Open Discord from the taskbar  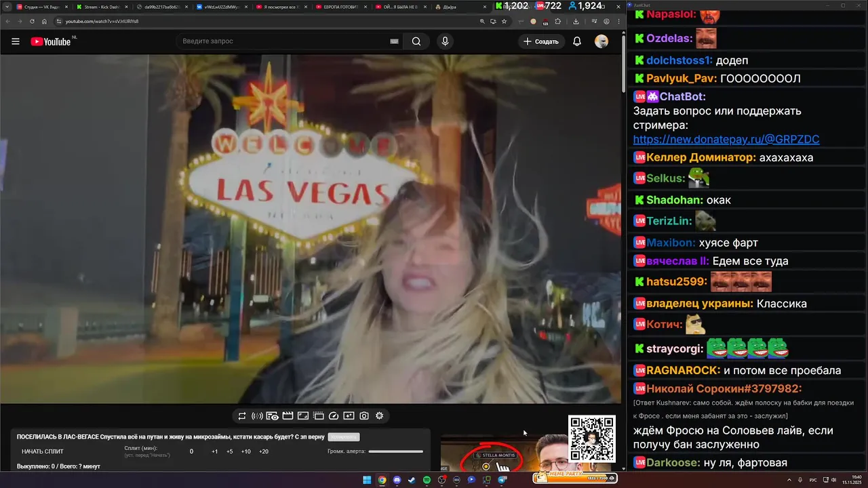pos(397,480)
